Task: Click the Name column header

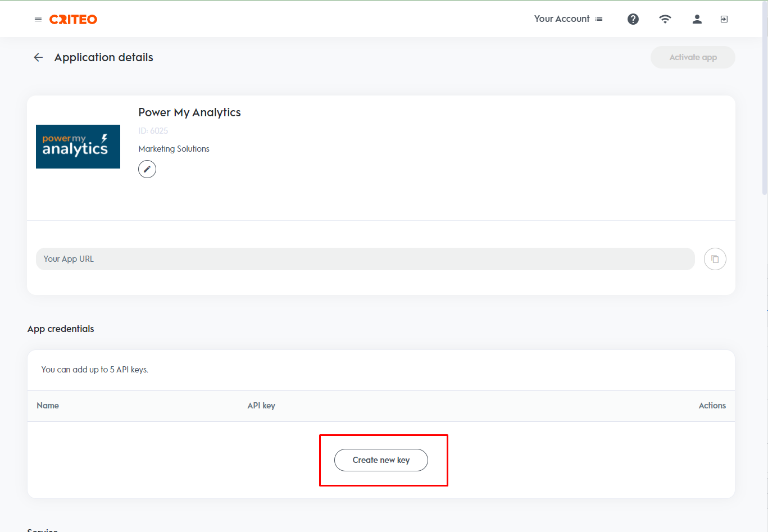Action: 48,406
